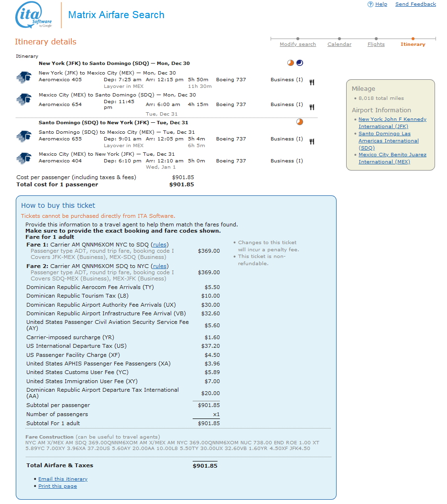
Task: Click the Aeromexico logo beside flight 404
Action: coord(24,159)
